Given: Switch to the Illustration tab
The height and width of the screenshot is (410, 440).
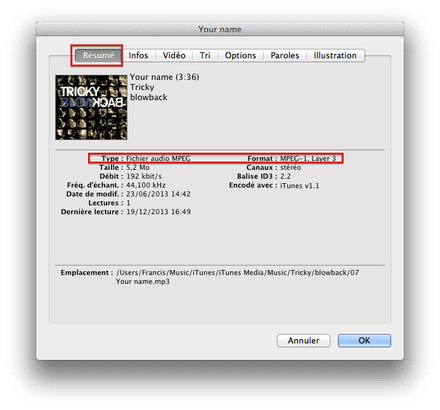Looking at the screenshot, I should pyautogui.click(x=335, y=55).
